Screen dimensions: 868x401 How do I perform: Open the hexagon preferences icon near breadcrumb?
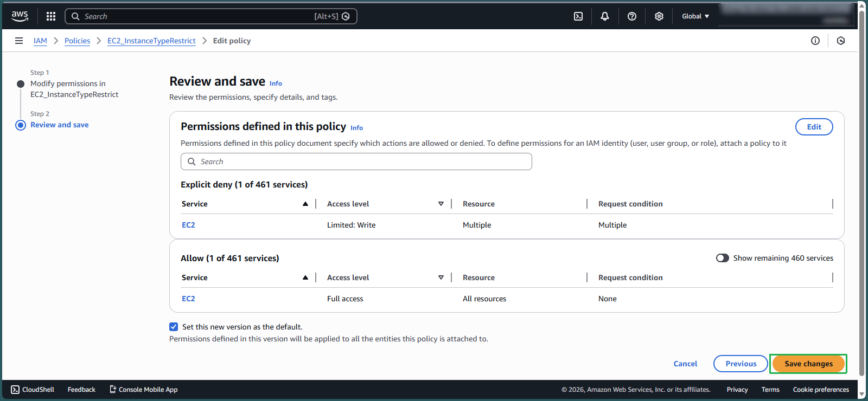click(841, 41)
